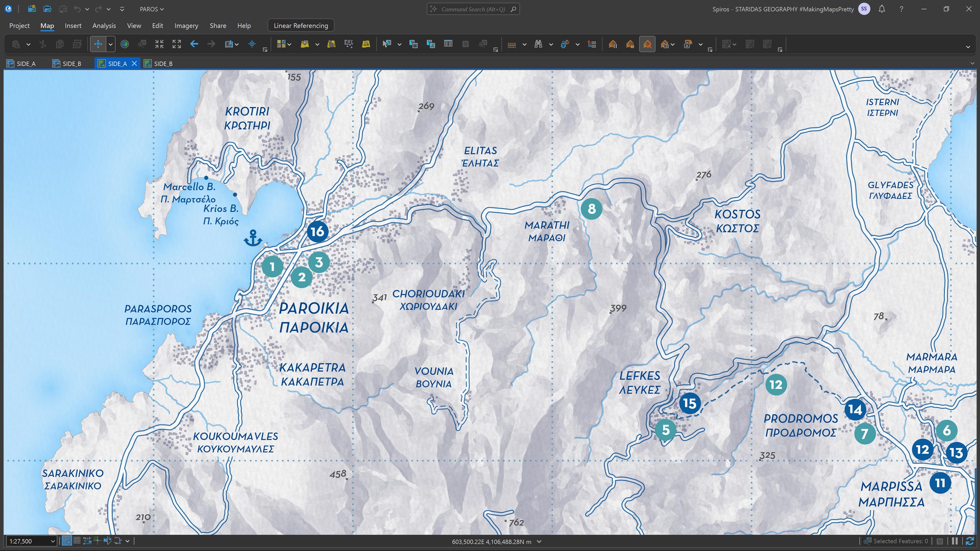Open the Measure ruler tool
980x551 pixels.
click(512, 44)
